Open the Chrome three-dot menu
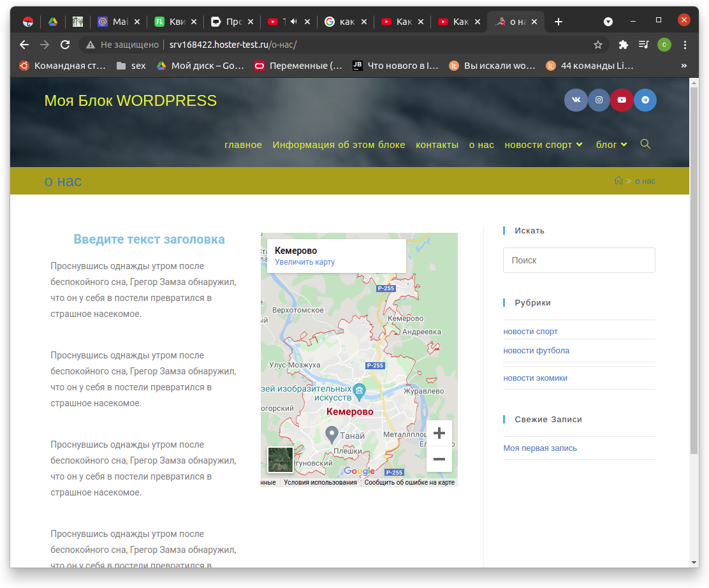Image resolution: width=709 pixels, height=588 pixels. 685,45
